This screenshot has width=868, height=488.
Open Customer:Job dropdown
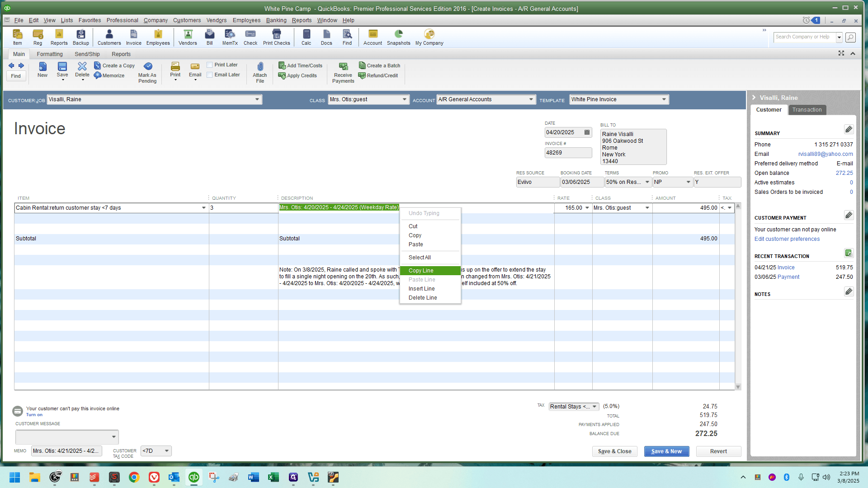click(x=257, y=99)
